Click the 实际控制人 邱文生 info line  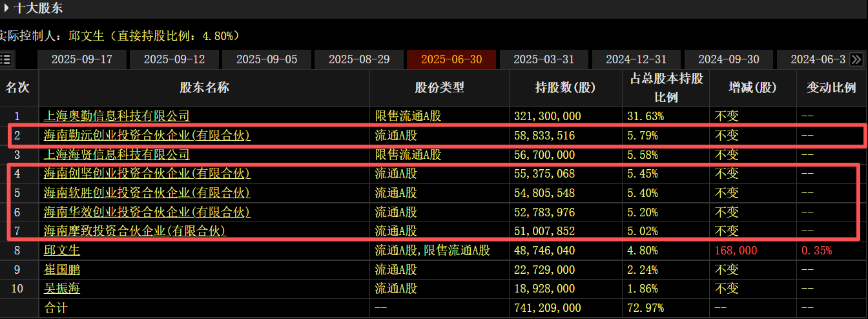[x=120, y=35]
